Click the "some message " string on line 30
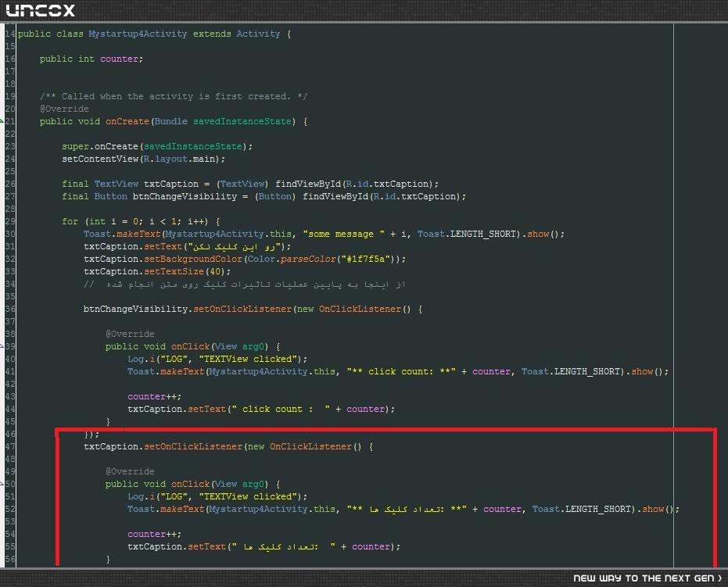The height and width of the screenshot is (587, 728). click(343, 234)
